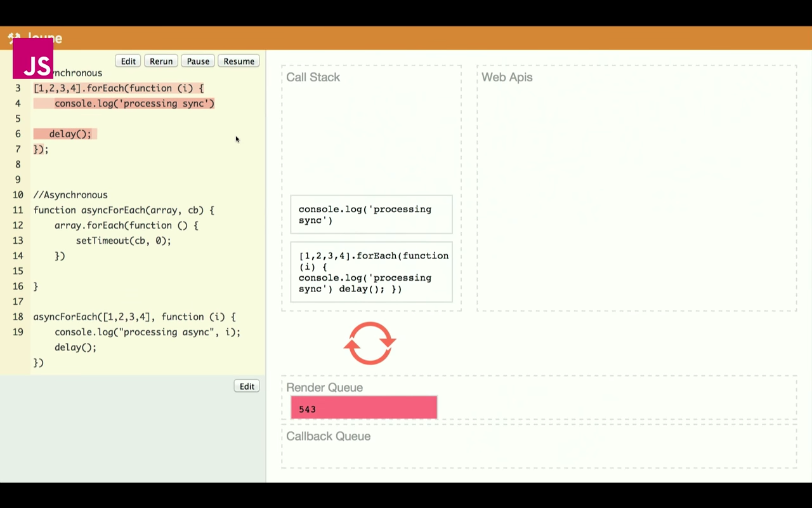
Task: Click the console.log("processing async", i) line
Action: click(x=147, y=332)
